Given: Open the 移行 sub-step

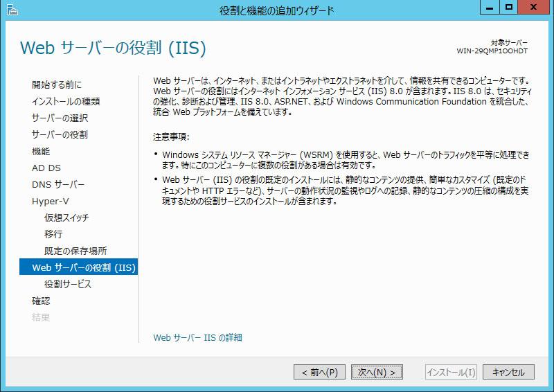Looking at the screenshot, I should click(x=53, y=234).
